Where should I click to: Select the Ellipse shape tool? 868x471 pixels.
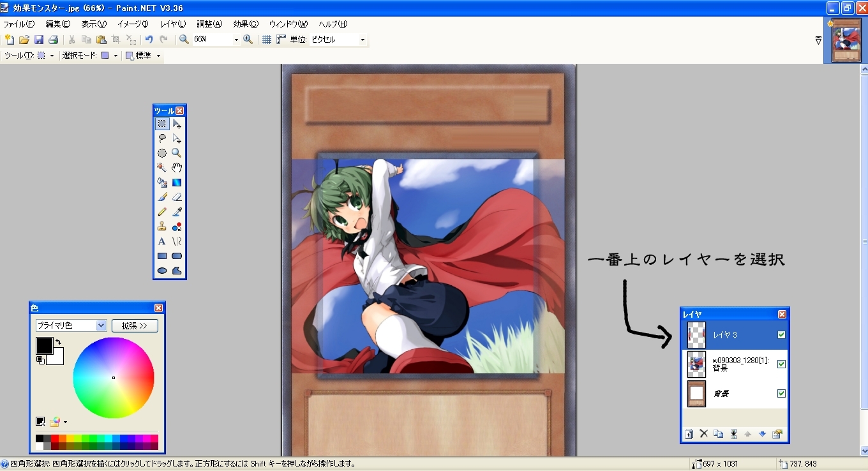click(x=162, y=271)
